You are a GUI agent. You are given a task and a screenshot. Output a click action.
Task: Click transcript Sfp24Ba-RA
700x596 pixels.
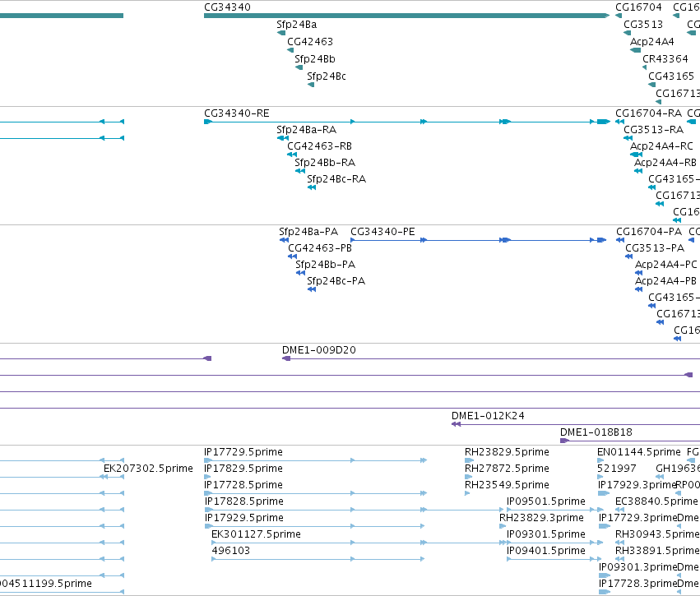283,138
